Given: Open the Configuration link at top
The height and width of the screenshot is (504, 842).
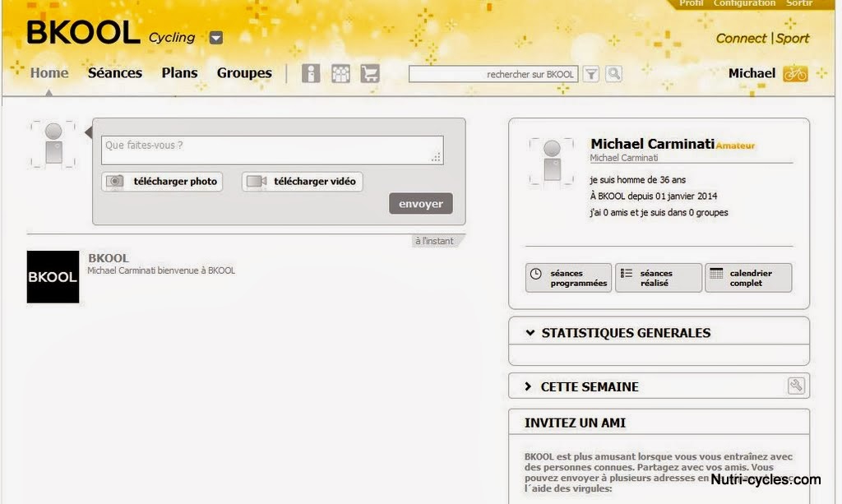Looking at the screenshot, I should point(744,3).
